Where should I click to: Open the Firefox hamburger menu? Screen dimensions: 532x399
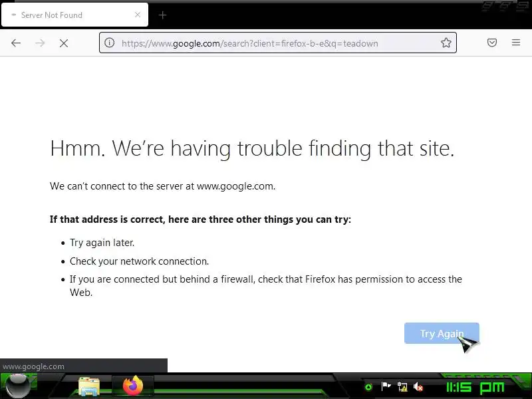point(516,43)
